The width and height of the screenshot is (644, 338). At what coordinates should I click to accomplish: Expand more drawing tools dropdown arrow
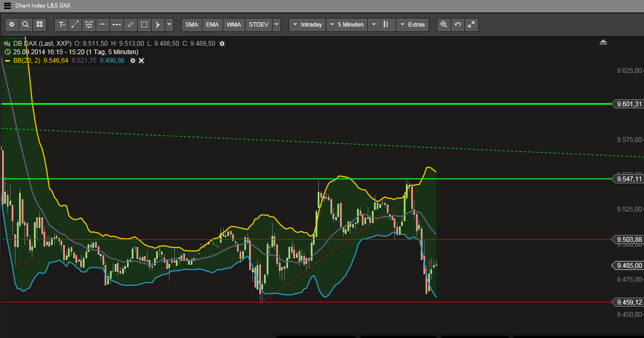coord(169,24)
